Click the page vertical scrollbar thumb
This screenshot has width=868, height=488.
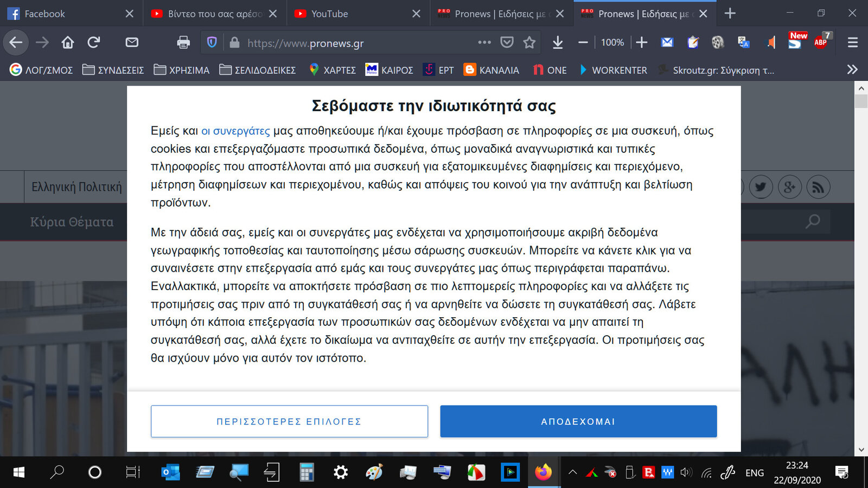861,101
